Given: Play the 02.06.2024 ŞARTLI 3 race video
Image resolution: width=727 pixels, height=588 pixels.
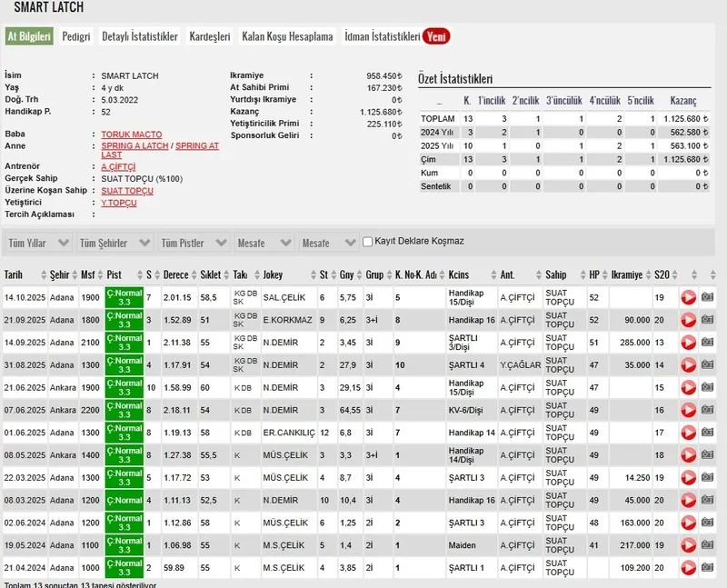Looking at the screenshot, I should pos(688,523).
